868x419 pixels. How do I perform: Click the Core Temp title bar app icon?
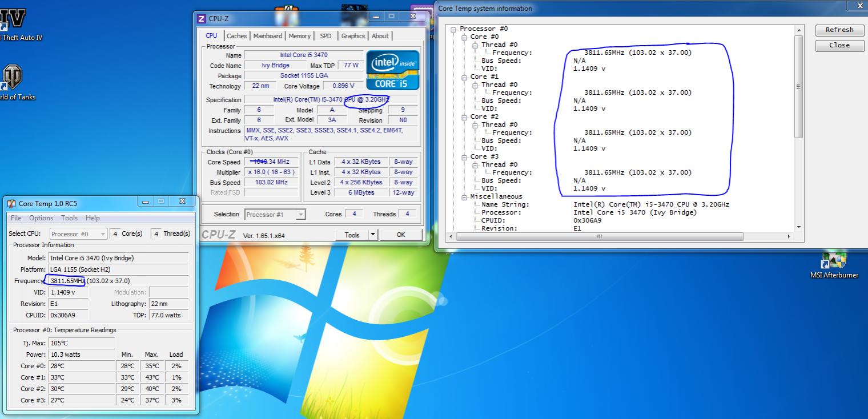(11, 203)
